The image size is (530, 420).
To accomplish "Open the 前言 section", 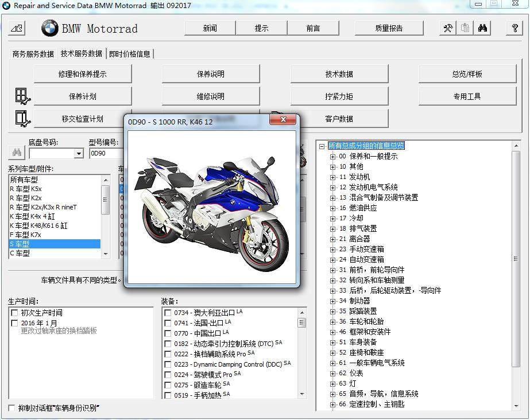I will coord(313,28).
